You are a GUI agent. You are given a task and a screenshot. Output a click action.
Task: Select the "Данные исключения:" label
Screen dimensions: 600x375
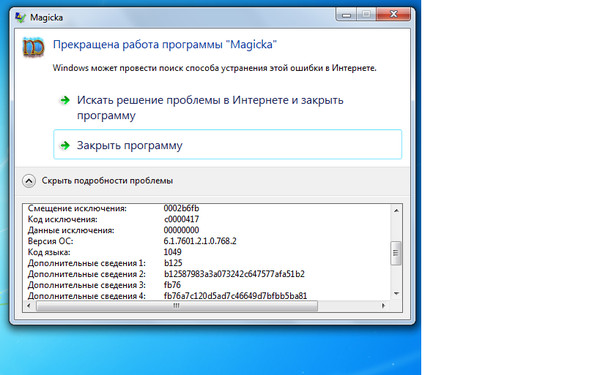[71, 230]
